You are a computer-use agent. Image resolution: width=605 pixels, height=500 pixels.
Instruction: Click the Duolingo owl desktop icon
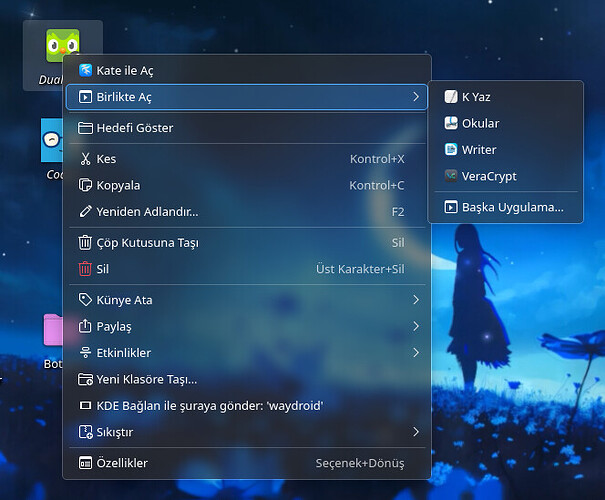[x=62, y=46]
